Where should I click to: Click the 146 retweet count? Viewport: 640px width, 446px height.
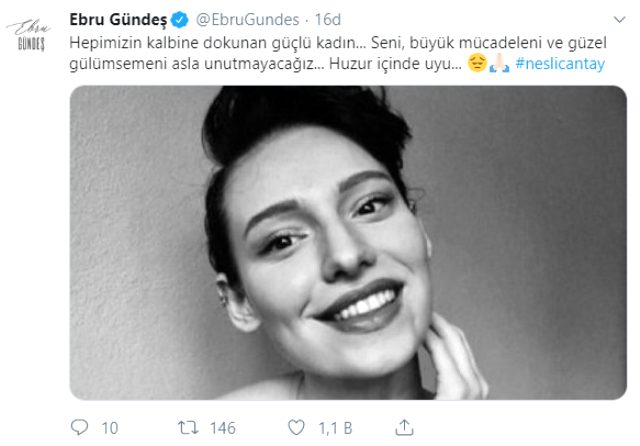[222, 428]
